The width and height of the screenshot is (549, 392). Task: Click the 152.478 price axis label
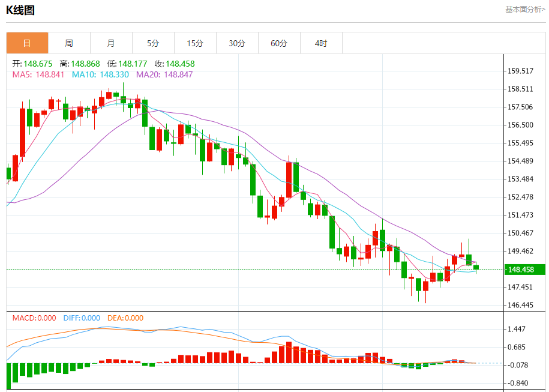pyautogui.click(x=520, y=197)
